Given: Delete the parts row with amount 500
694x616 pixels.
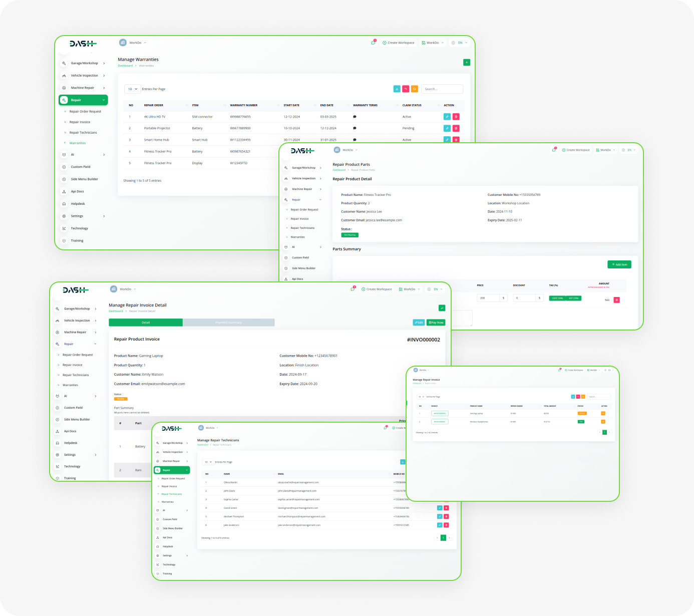Looking at the screenshot, I should (617, 300).
